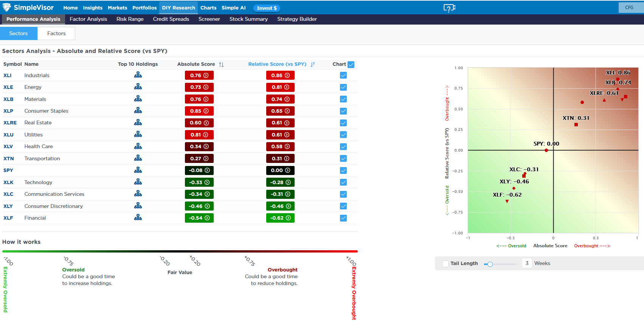Switch to the Factors tab
Viewport: 644px width, 327px height.
tap(56, 33)
